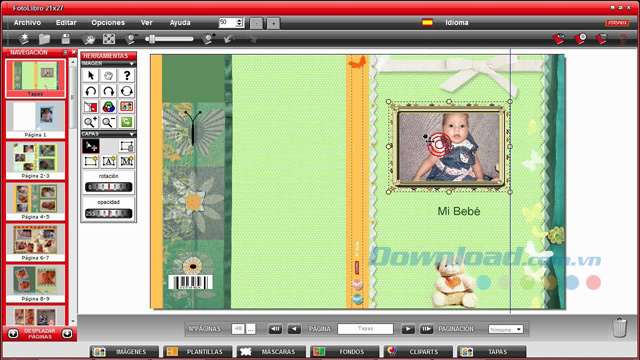640x360 pixels.
Task: Open the Archivo menu
Action: point(27,22)
